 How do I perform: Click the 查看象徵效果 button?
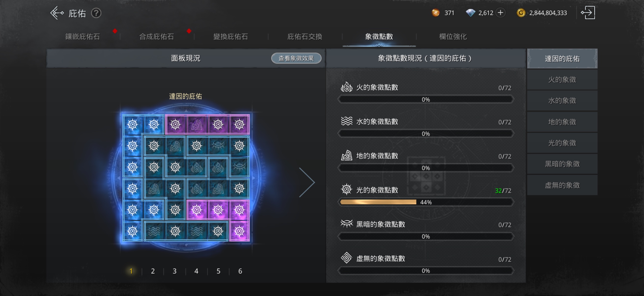click(296, 58)
